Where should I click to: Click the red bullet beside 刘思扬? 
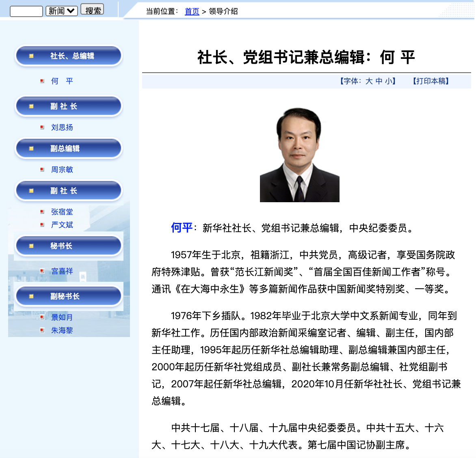(x=42, y=127)
